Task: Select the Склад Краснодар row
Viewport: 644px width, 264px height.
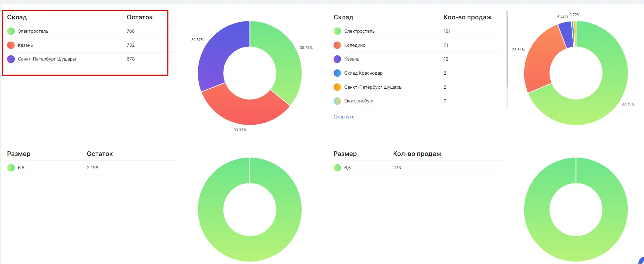Action: (x=418, y=73)
